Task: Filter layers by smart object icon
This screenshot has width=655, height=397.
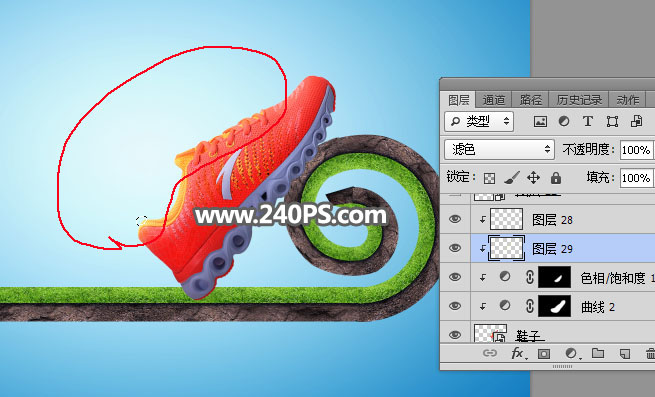Action: coord(637,122)
